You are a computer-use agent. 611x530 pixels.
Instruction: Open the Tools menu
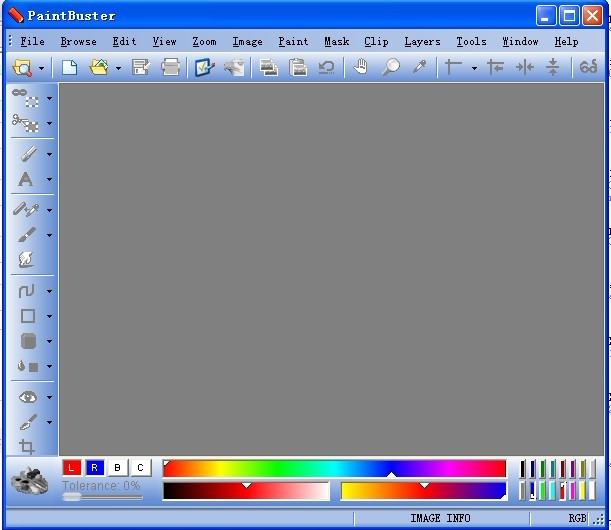(x=471, y=41)
